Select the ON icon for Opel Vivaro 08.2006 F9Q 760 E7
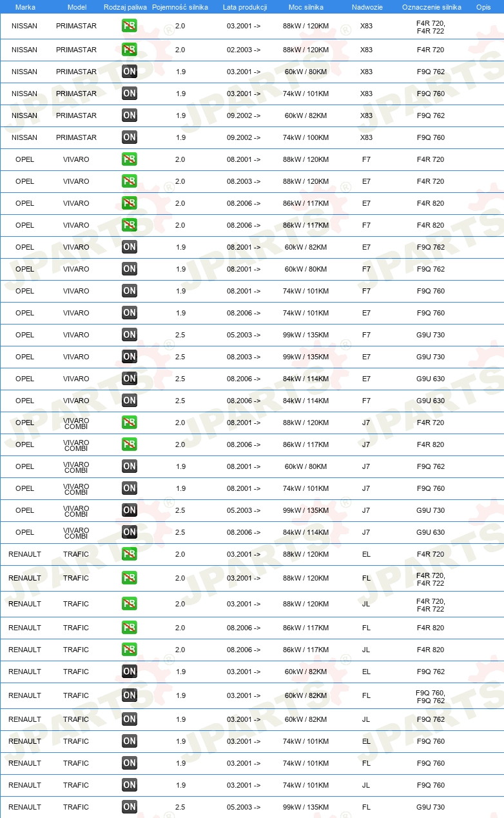Image resolution: width=504 pixels, height=818 pixels. (130, 313)
